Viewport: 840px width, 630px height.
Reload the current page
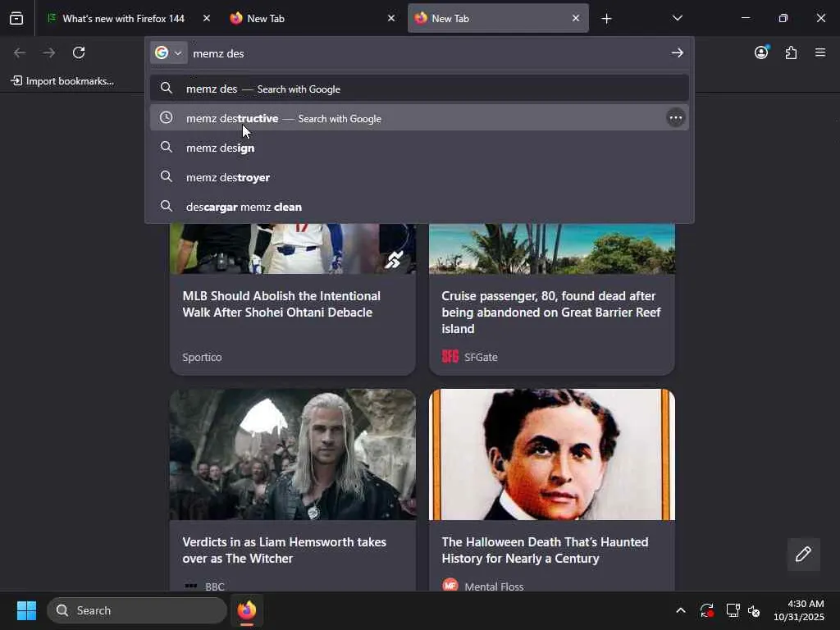[79, 52]
